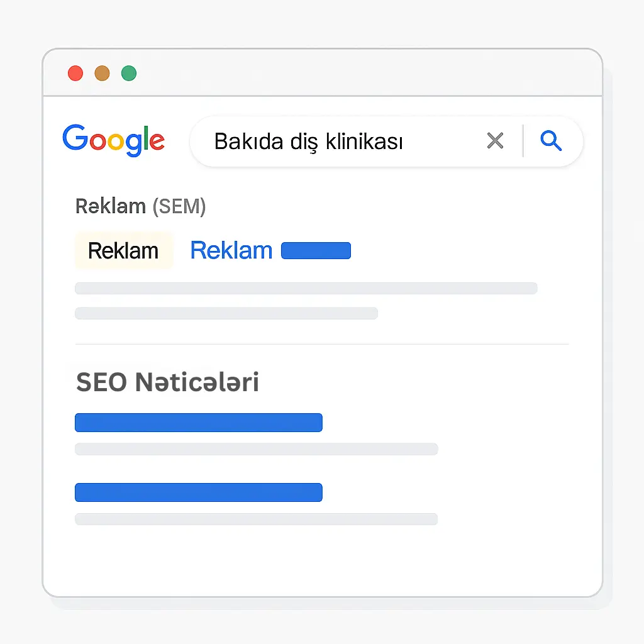Click the empty browser window title bar

point(365,74)
